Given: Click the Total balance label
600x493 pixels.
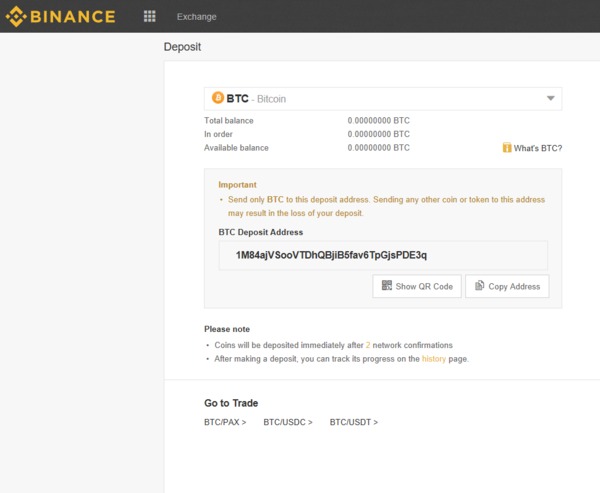Looking at the screenshot, I should tap(228, 121).
